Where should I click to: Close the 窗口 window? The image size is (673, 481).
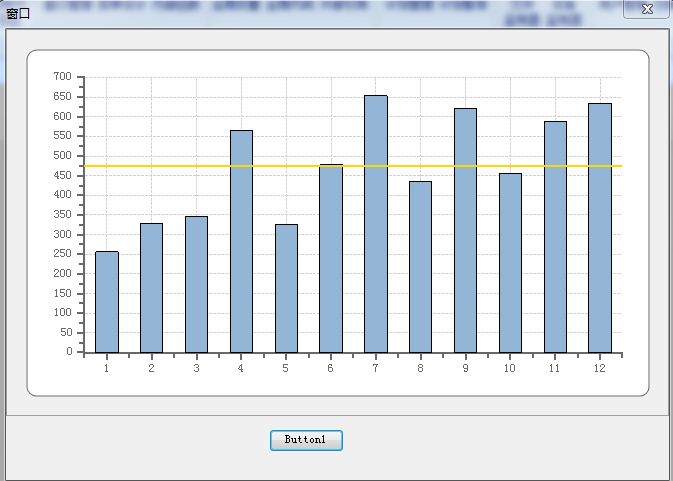[x=647, y=9]
